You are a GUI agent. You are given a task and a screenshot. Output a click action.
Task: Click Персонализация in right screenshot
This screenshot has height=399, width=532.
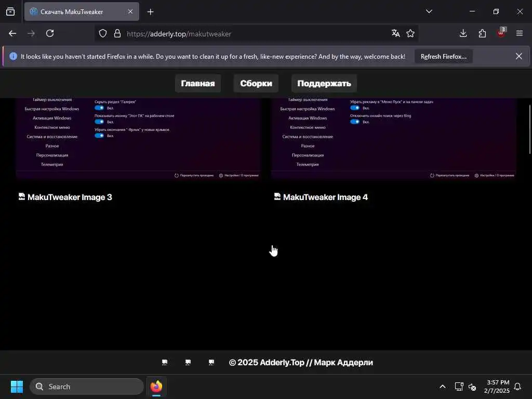click(x=308, y=155)
